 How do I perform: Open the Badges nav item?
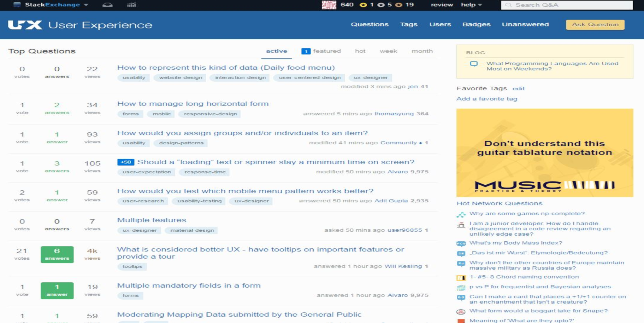coord(477,24)
